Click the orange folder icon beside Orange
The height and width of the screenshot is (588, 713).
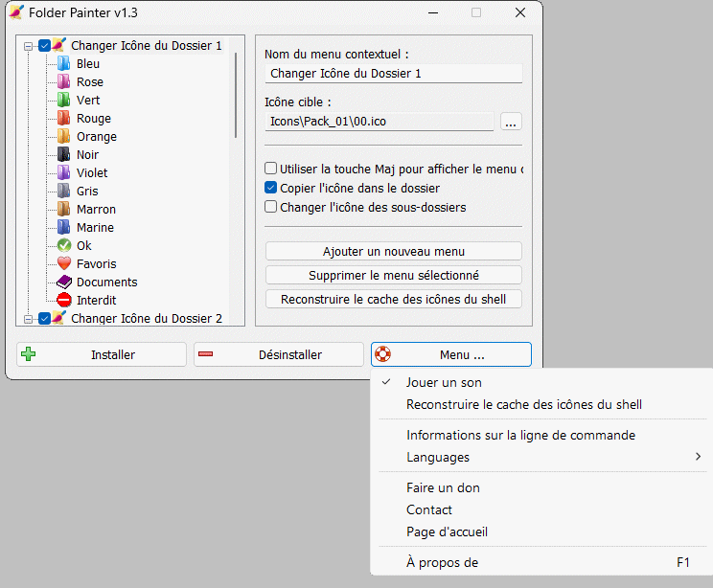63,136
